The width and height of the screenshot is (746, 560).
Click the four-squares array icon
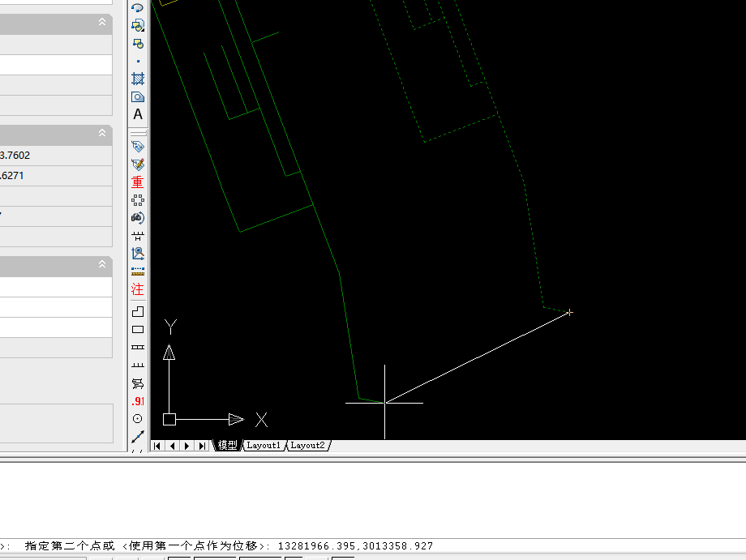[138, 200]
